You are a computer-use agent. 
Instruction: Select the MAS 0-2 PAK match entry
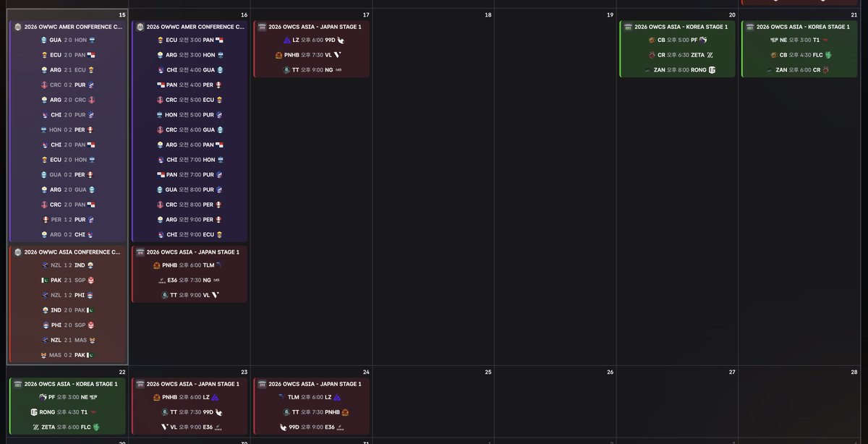(x=67, y=354)
